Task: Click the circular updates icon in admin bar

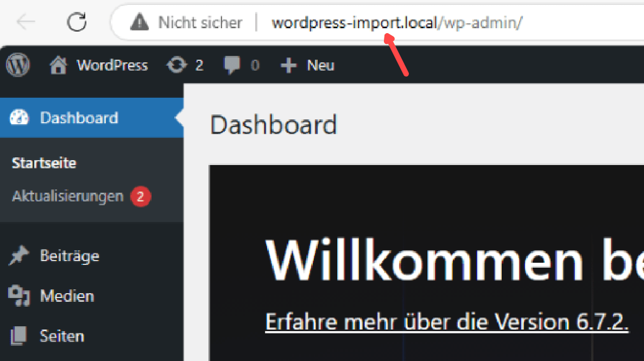Action: click(176, 66)
